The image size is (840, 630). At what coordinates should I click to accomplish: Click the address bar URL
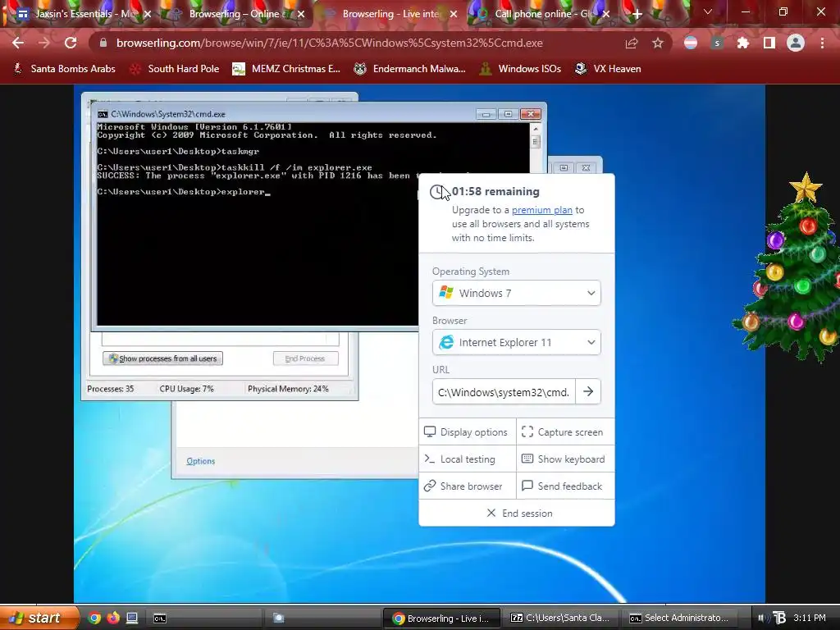pyautogui.click(x=330, y=43)
